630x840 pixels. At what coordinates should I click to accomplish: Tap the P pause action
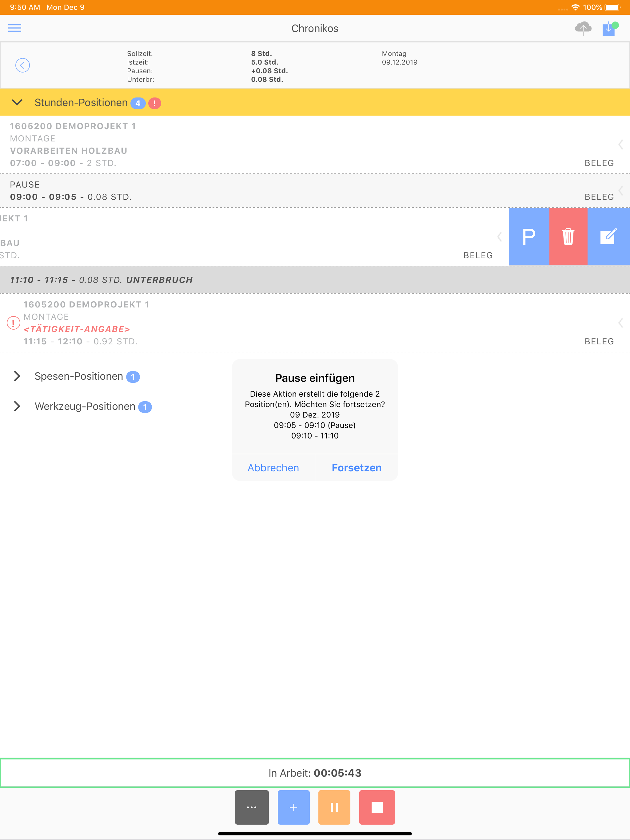[x=528, y=236]
